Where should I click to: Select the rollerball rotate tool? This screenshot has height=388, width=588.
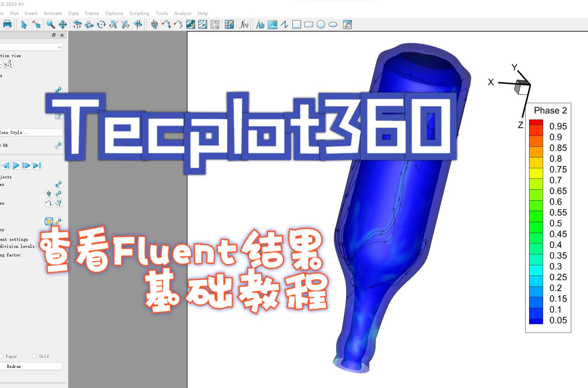pyautogui.click(x=89, y=25)
